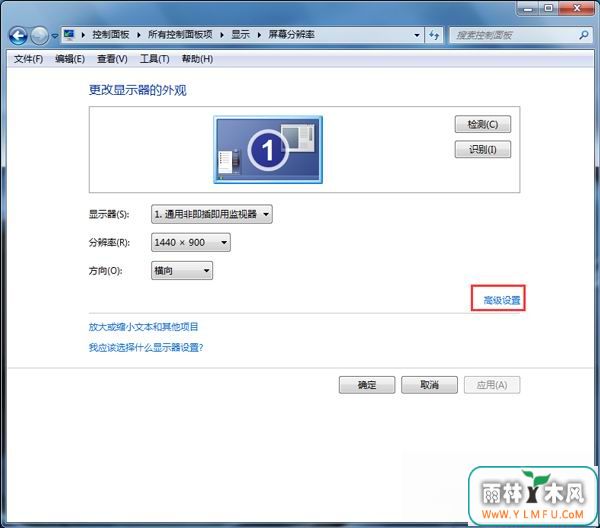Image resolution: width=600 pixels, height=528 pixels.
Task: Expand the arrow after 控制面板 breadcrumb
Action: (x=139, y=35)
